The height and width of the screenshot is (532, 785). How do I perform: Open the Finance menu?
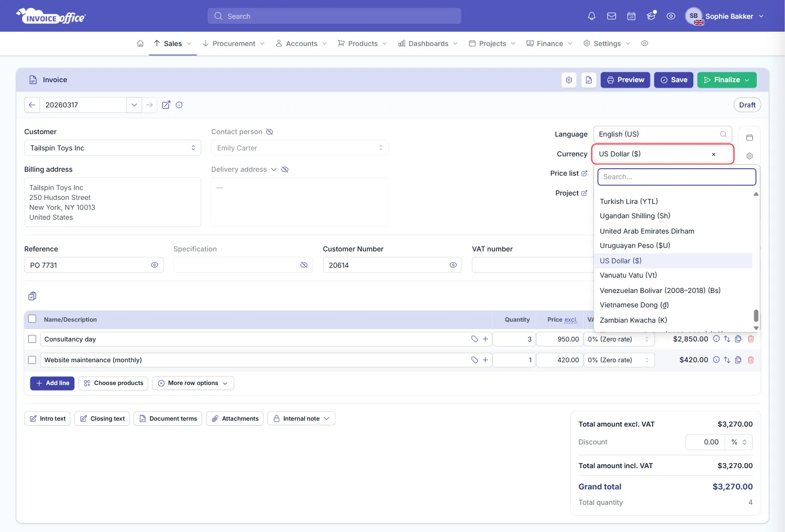coord(549,44)
